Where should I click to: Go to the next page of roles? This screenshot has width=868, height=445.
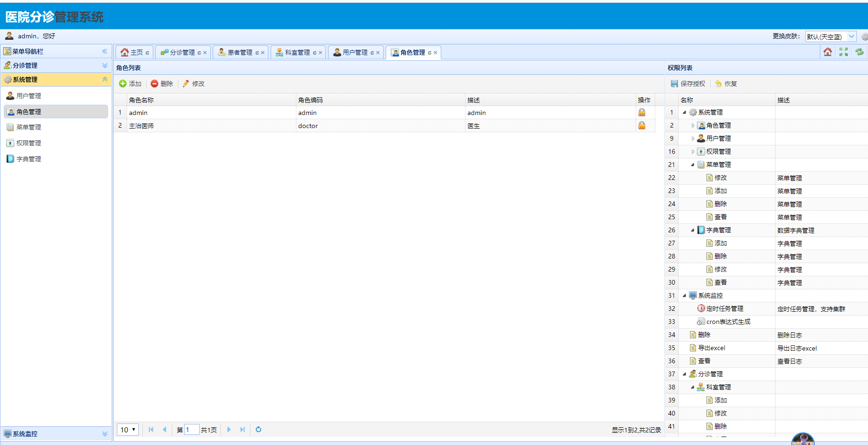tap(229, 429)
